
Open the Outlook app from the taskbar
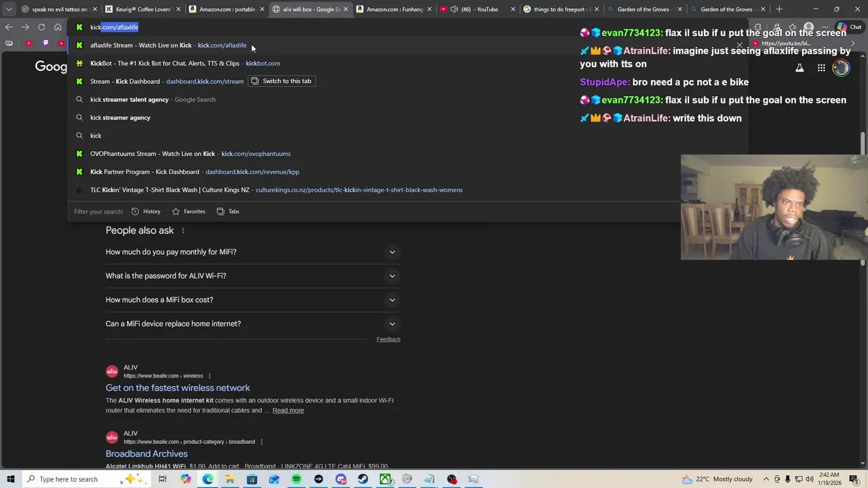click(274, 479)
